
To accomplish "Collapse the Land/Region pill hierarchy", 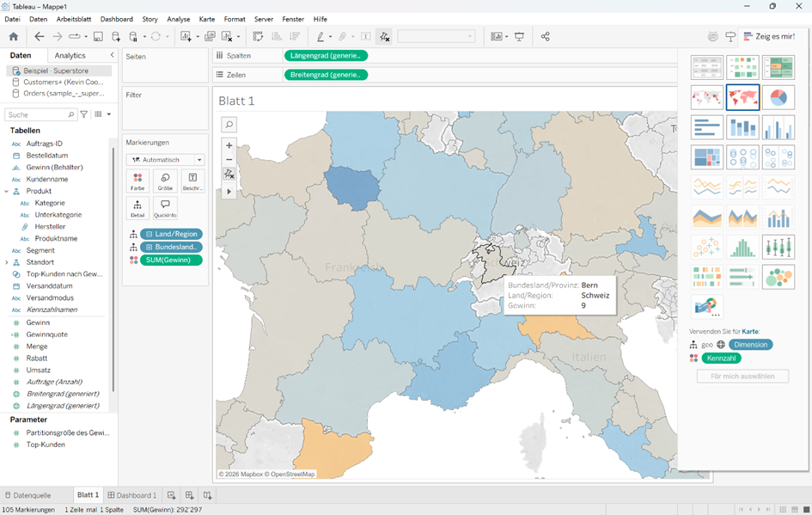I will (x=150, y=234).
